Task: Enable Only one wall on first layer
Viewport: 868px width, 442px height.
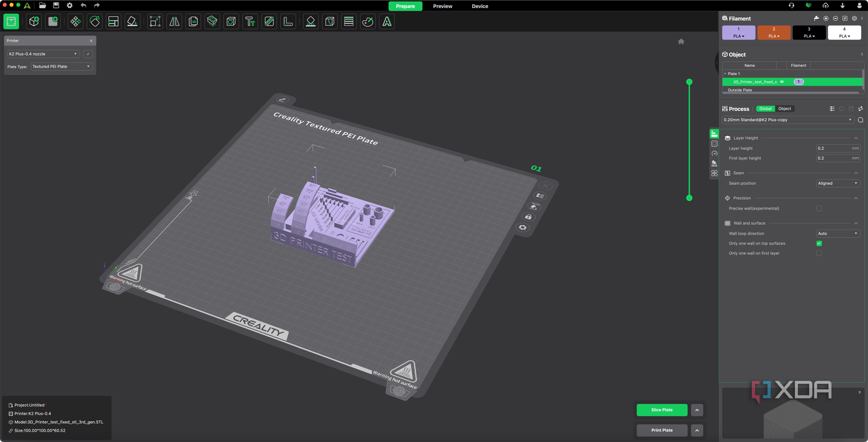Action: tap(819, 253)
